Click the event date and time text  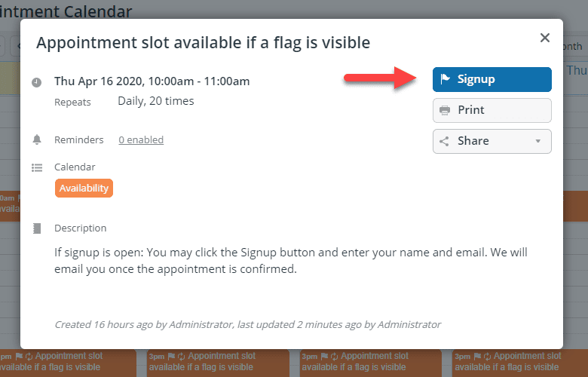(152, 81)
